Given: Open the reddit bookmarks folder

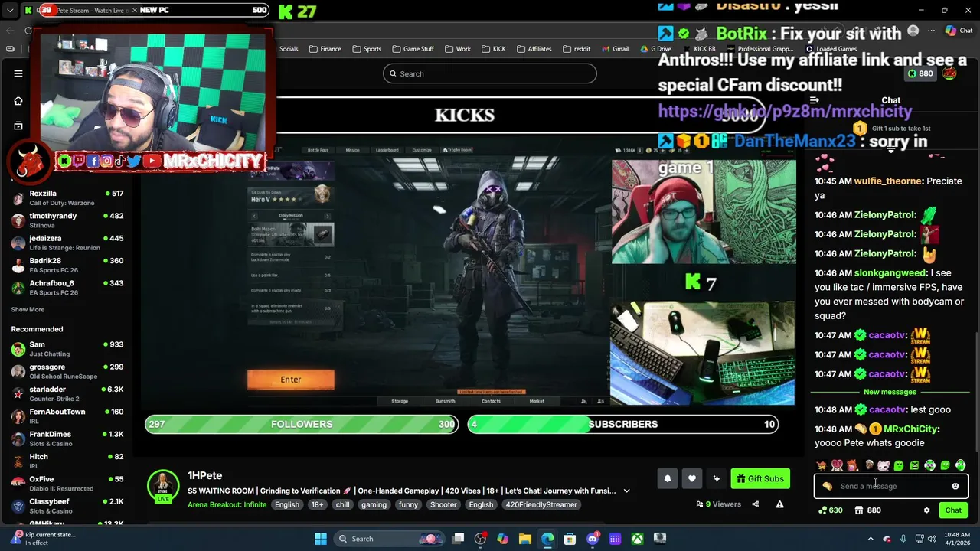Looking at the screenshot, I should pyautogui.click(x=577, y=49).
